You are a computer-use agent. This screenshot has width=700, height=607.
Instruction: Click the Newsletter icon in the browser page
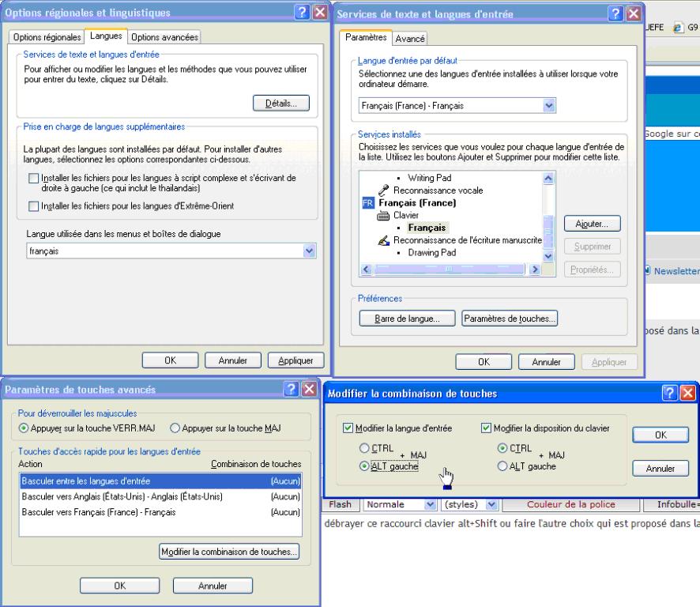tap(647, 270)
